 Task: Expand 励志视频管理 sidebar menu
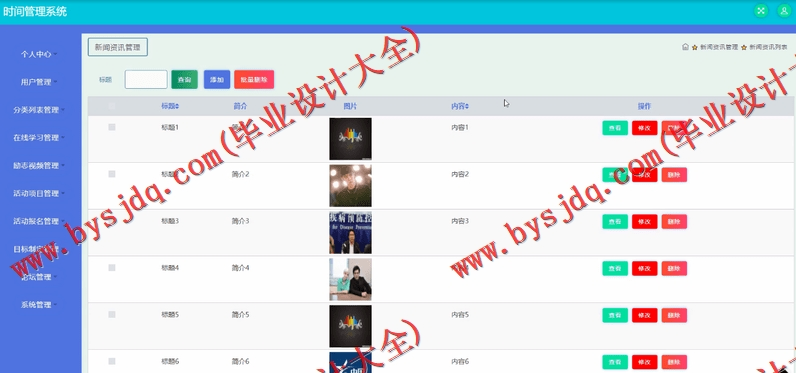pos(39,165)
